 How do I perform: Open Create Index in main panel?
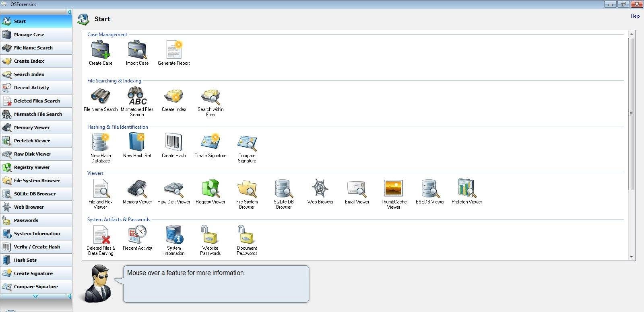pos(174,96)
